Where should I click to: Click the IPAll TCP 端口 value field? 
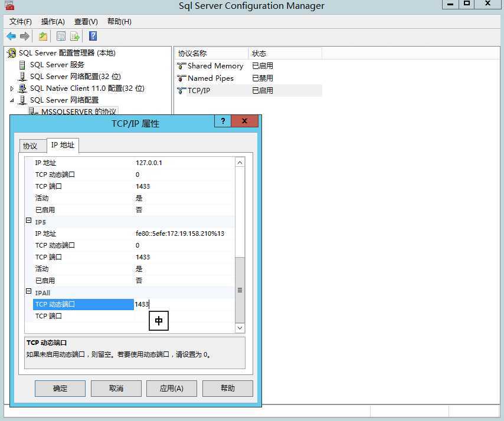(184, 316)
